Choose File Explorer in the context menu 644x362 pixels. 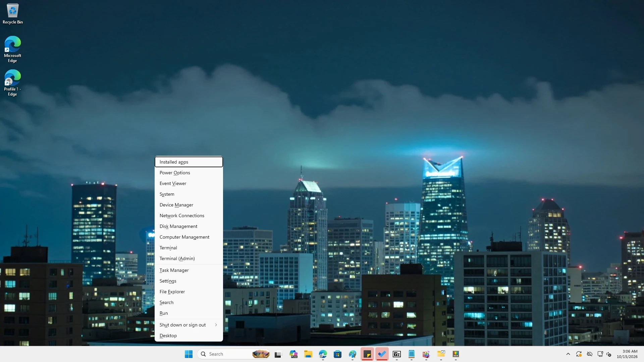point(189,292)
